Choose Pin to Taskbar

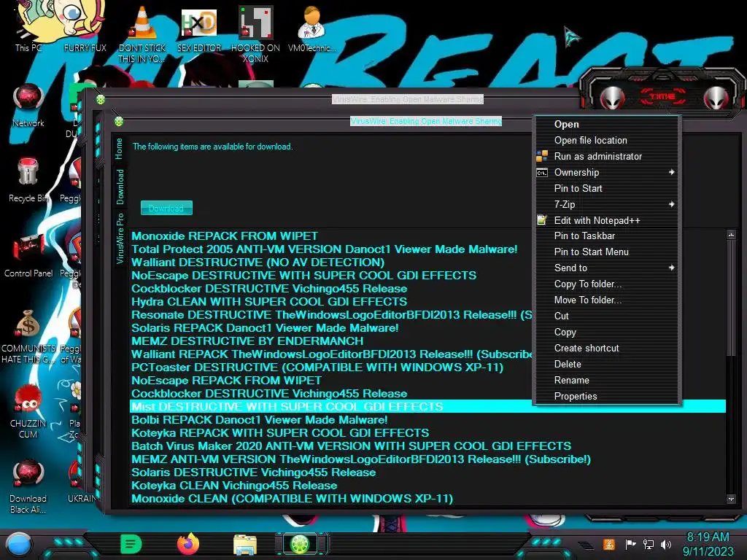[606, 236]
